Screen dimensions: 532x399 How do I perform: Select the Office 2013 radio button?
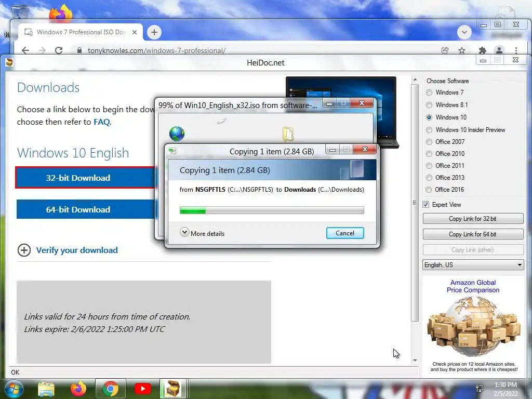pyautogui.click(x=429, y=178)
